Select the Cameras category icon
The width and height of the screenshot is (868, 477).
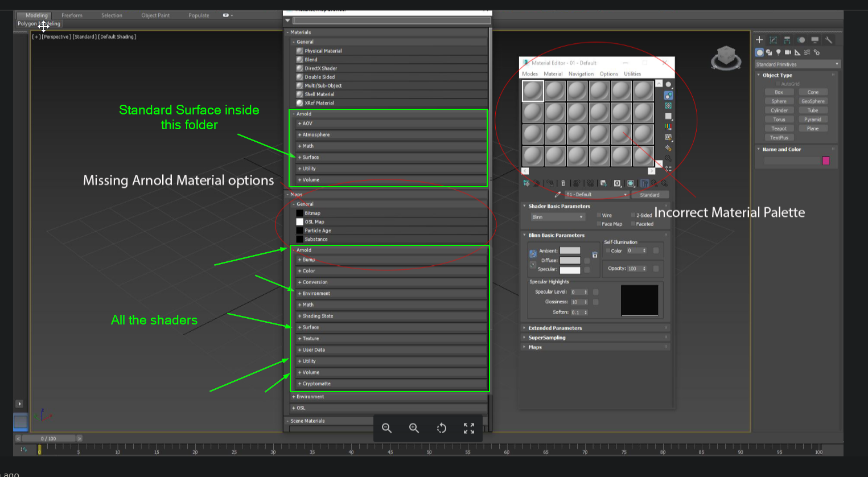(x=788, y=52)
